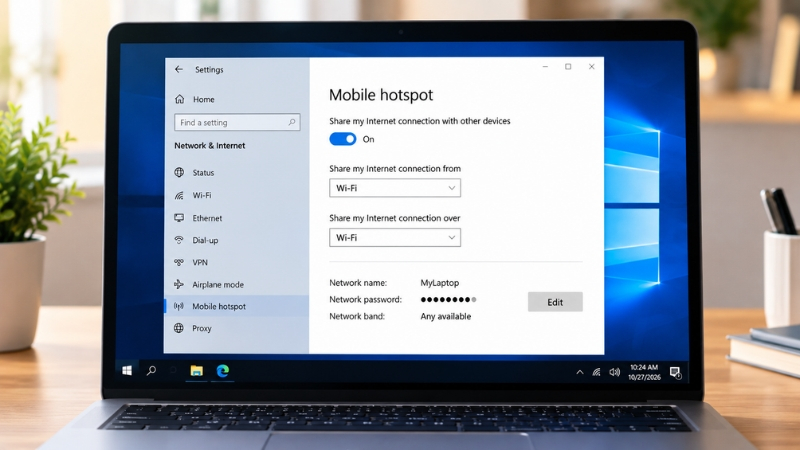Open the Share my Internet connection from dropdown
The image size is (800, 450).
pos(395,188)
